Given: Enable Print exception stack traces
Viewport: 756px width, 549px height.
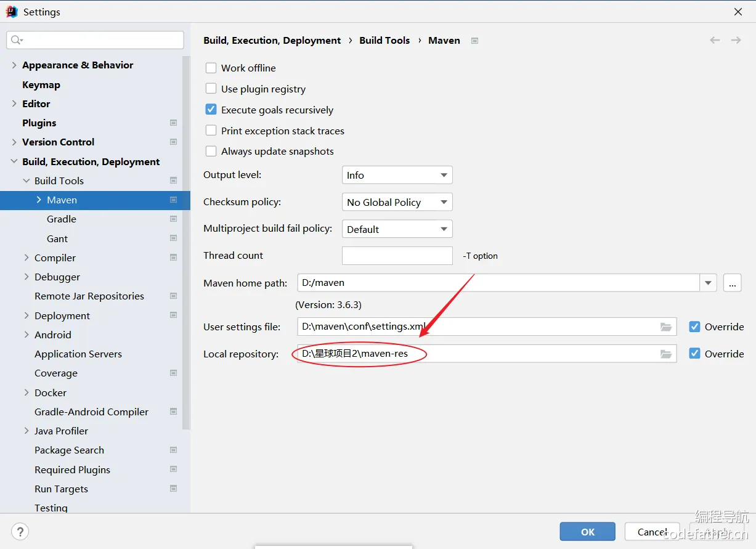Looking at the screenshot, I should 211,131.
